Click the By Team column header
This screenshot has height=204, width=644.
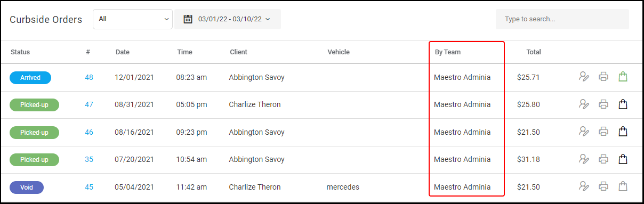448,52
